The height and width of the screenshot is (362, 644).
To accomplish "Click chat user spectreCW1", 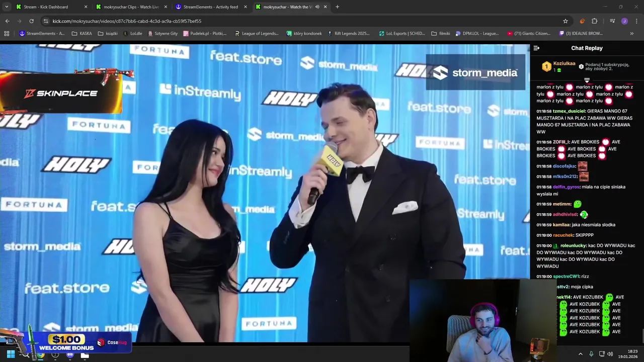I will (x=566, y=277).
